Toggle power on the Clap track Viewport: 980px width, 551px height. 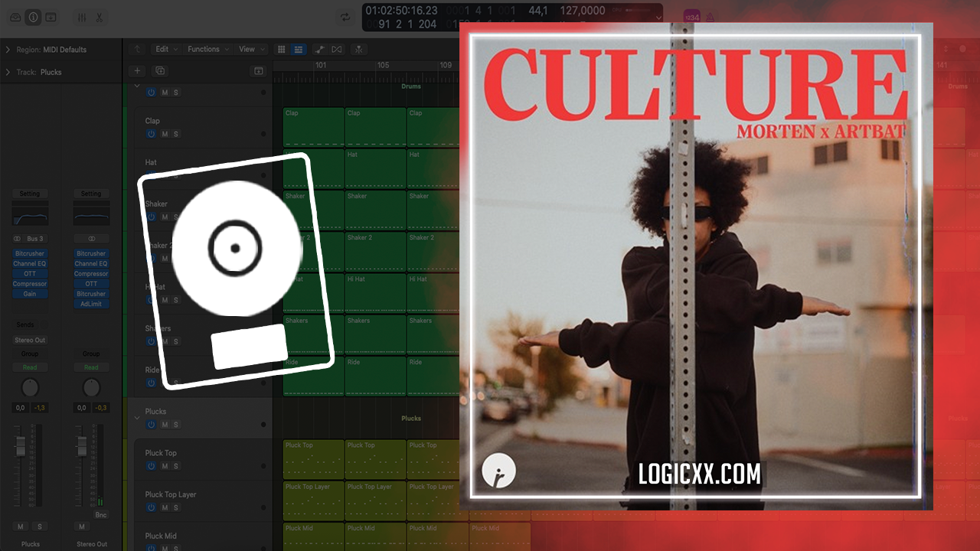coord(152,134)
